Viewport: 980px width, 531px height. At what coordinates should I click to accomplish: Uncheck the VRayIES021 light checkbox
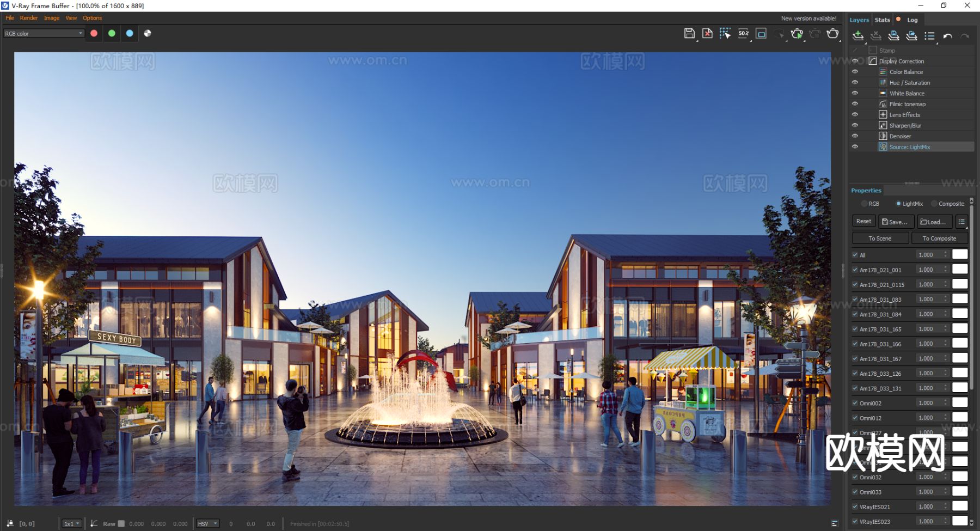(855, 506)
